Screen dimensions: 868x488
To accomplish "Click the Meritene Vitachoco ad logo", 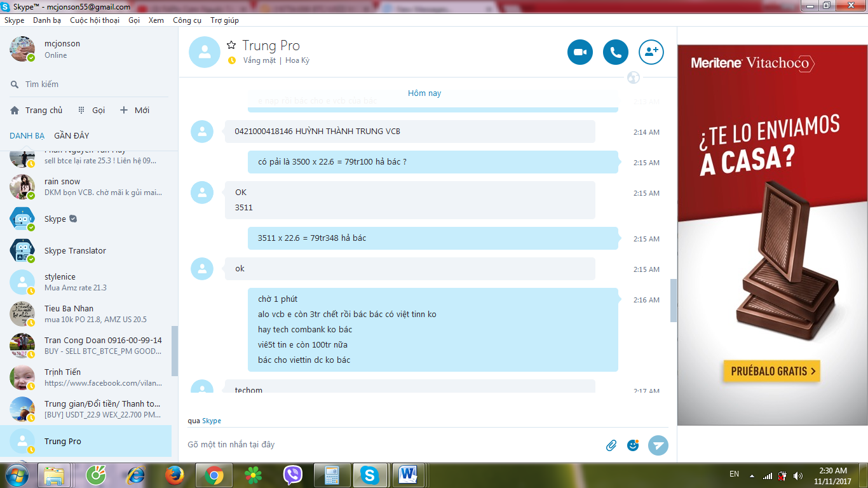I will pyautogui.click(x=752, y=63).
